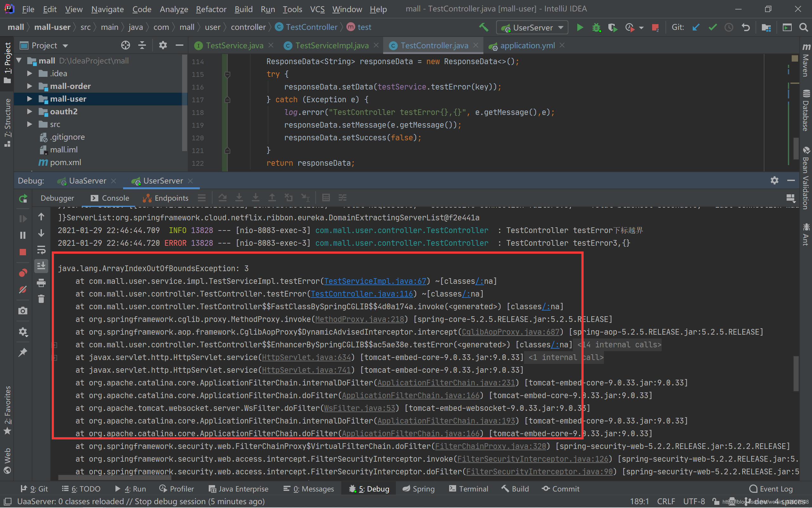Open the Refactor menu
812x508 pixels.
[x=211, y=9]
